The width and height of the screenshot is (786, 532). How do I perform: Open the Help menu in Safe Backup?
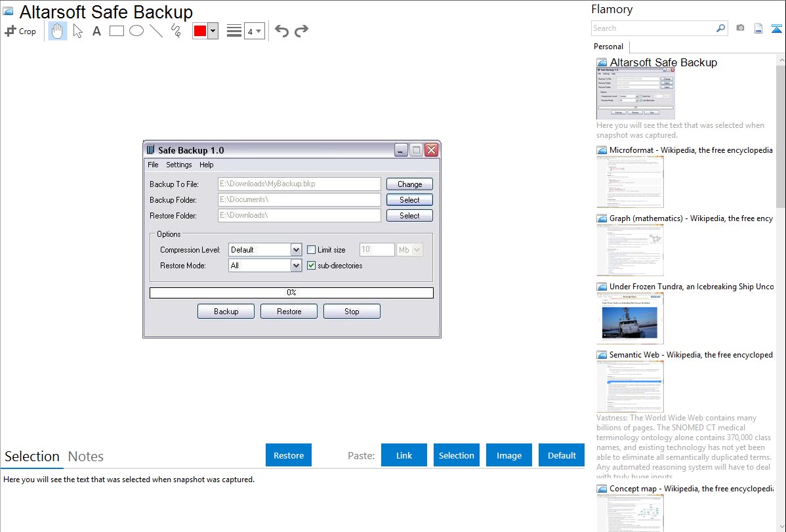click(x=206, y=165)
